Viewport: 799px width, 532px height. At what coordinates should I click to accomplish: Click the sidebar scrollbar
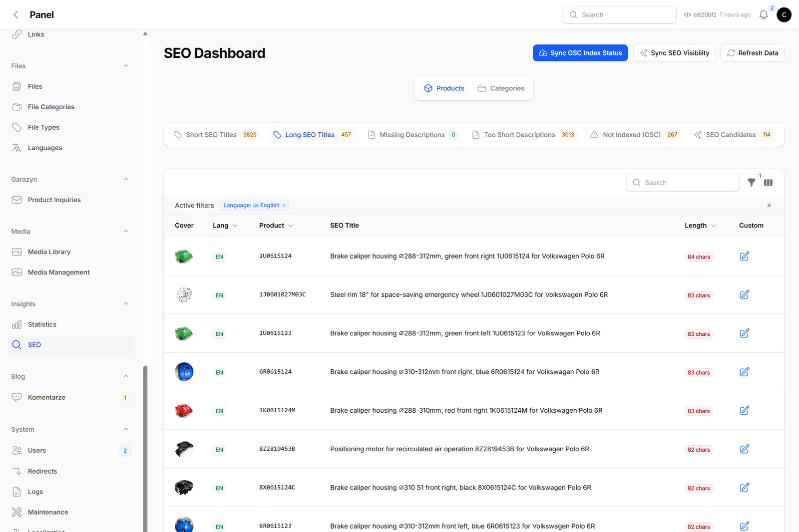click(145, 448)
